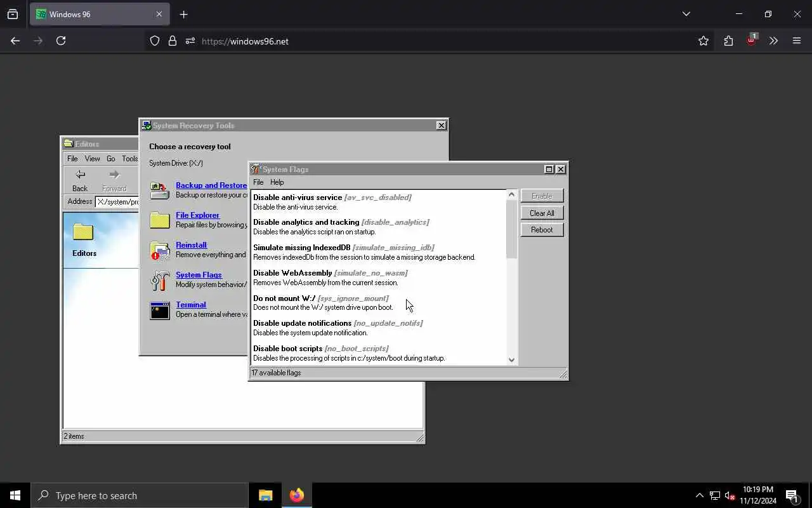Close the Windows 96 browser tab
The width and height of the screenshot is (812, 508).
(x=159, y=14)
